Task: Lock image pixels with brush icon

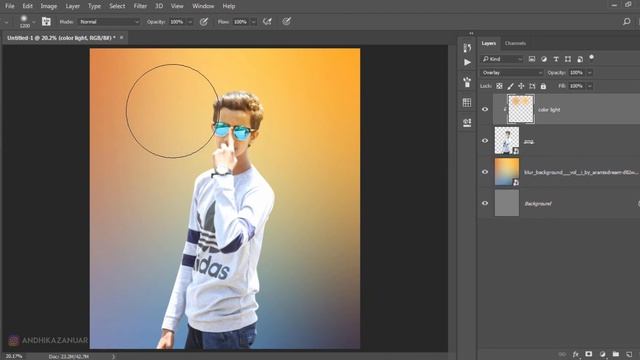Action: tap(510, 86)
